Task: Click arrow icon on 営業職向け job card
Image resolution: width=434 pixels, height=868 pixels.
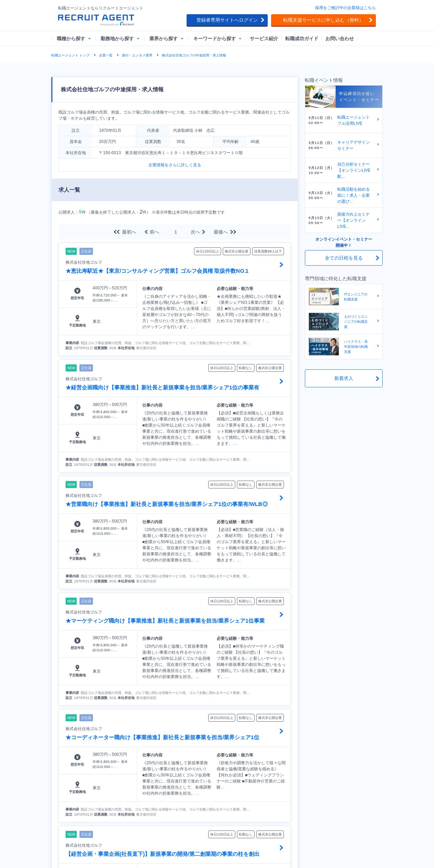Action: (281, 498)
